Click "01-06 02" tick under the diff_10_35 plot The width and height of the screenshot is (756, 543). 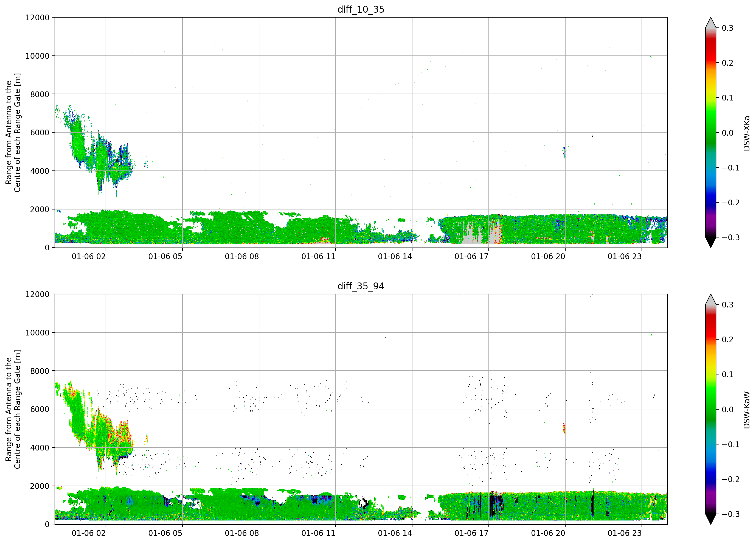pyautogui.click(x=89, y=256)
